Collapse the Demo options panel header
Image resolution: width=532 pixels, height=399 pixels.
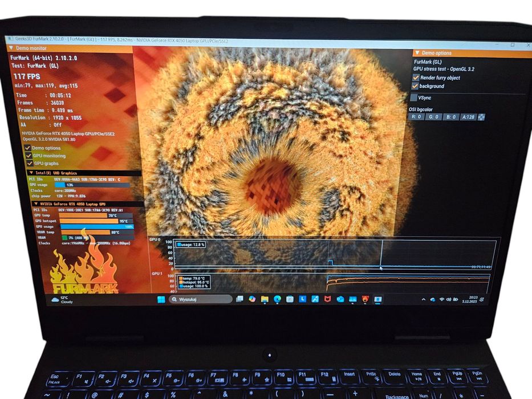click(x=417, y=53)
